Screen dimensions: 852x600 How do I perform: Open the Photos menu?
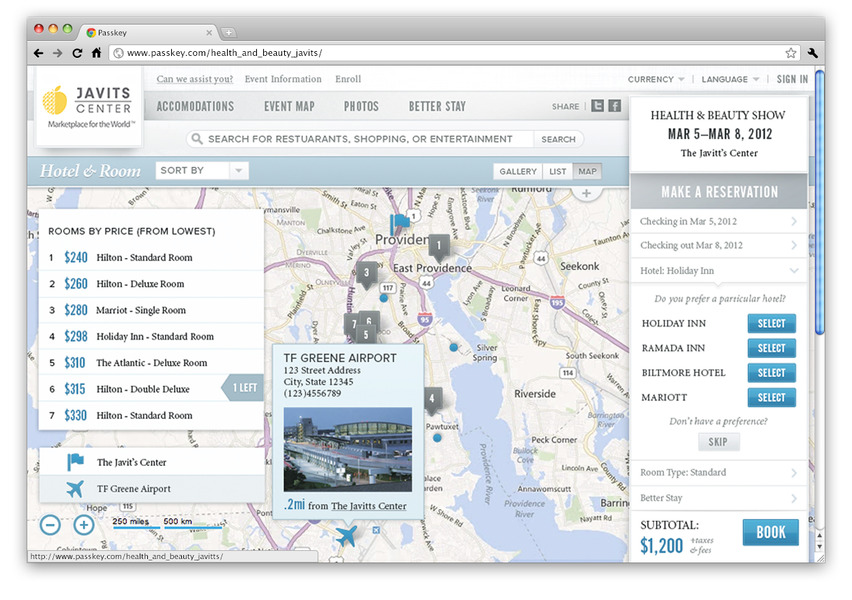361,106
